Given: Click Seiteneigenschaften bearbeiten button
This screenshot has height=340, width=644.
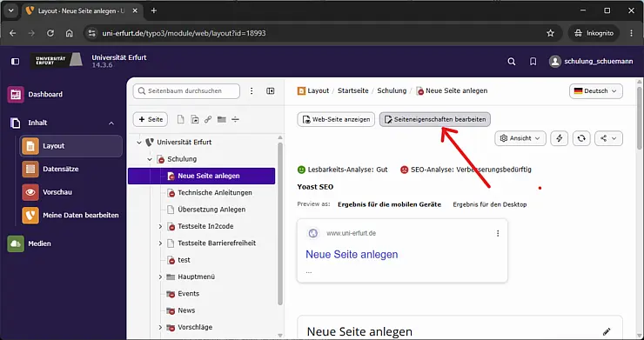Looking at the screenshot, I should click(x=435, y=119).
